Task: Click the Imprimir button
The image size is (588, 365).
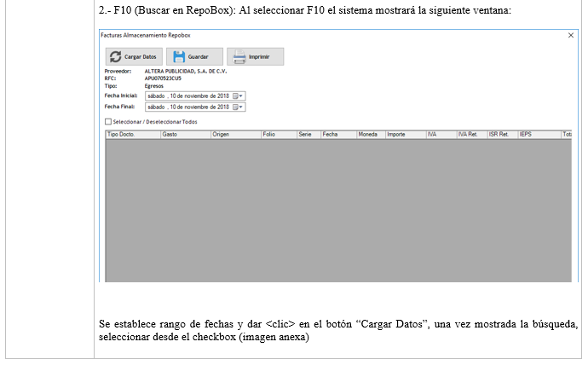Action: click(x=256, y=56)
